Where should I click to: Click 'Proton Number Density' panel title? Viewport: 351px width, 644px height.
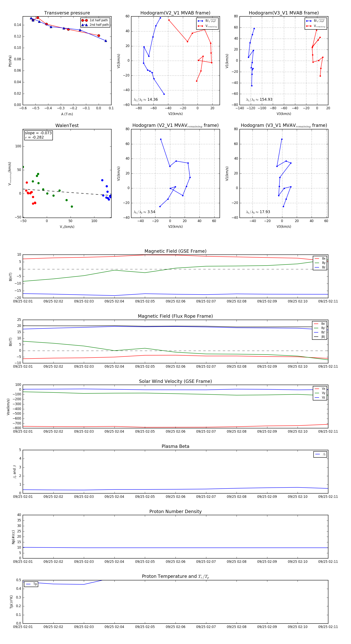pyautogui.click(x=175, y=511)
